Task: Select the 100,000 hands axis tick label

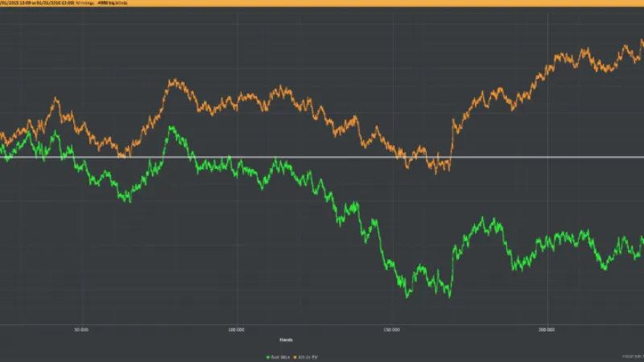Action: 236,329
